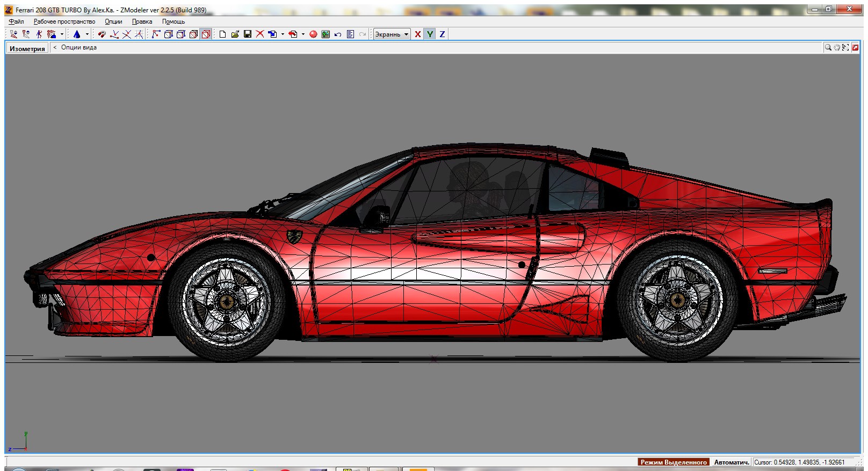868x471 pixels.
Task: Create a new blank document
Action: [x=222, y=34]
